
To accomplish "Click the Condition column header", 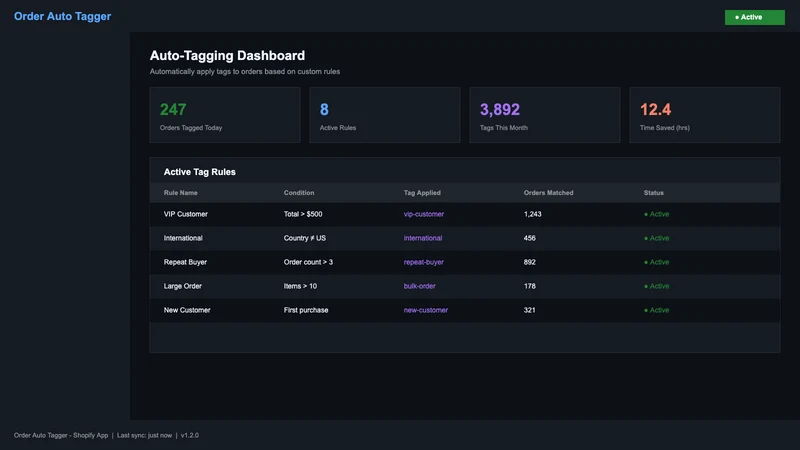I will 299,193.
